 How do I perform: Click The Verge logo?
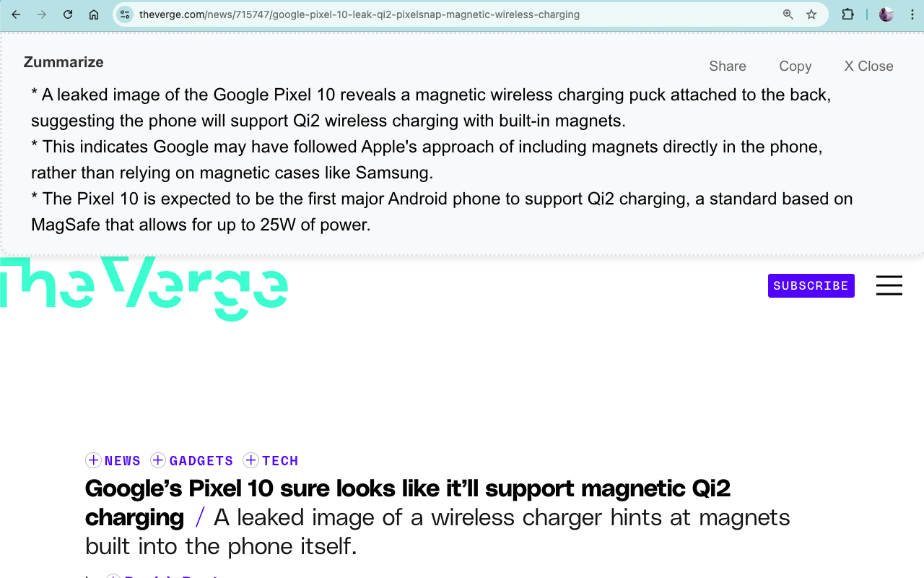coord(144,288)
